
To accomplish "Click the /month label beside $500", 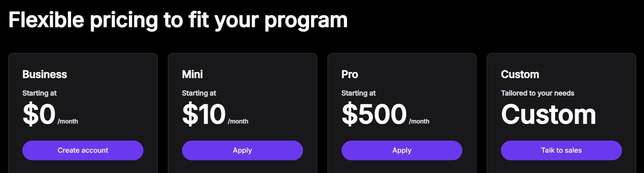I will pyautogui.click(x=419, y=121).
